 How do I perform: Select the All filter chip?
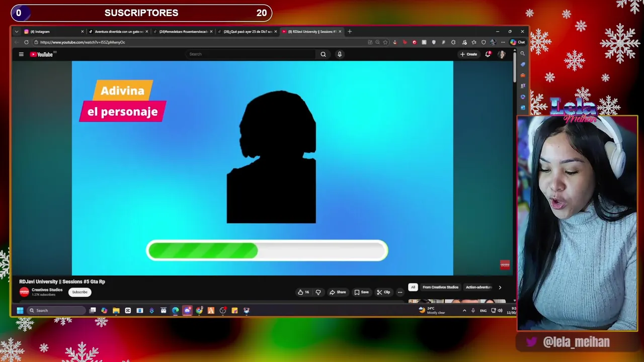coord(413,287)
